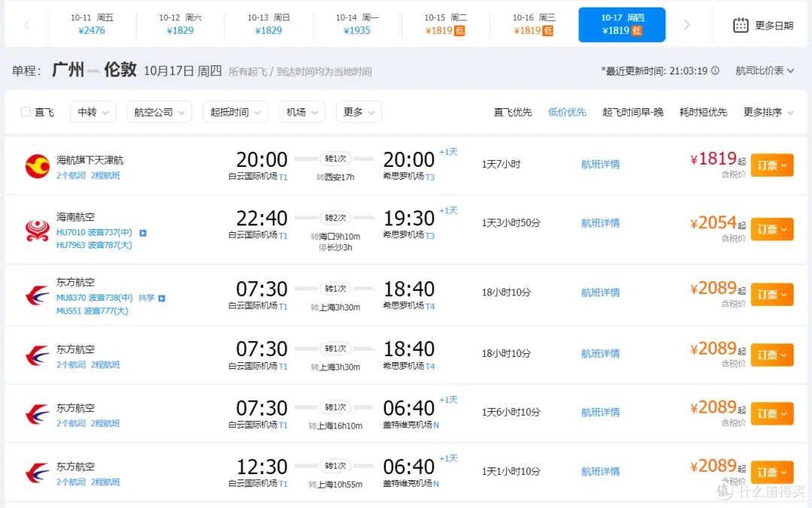Click the 转上海10h55m transfer info
This screenshot has height=508, width=812.
click(x=335, y=485)
